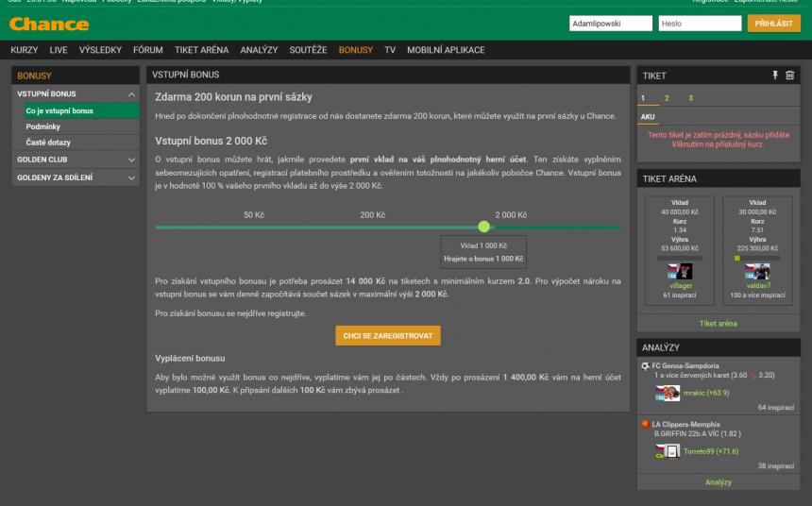812x506 pixels.
Task: Open Časté dotazy in the sidebar
Action: (82, 143)
